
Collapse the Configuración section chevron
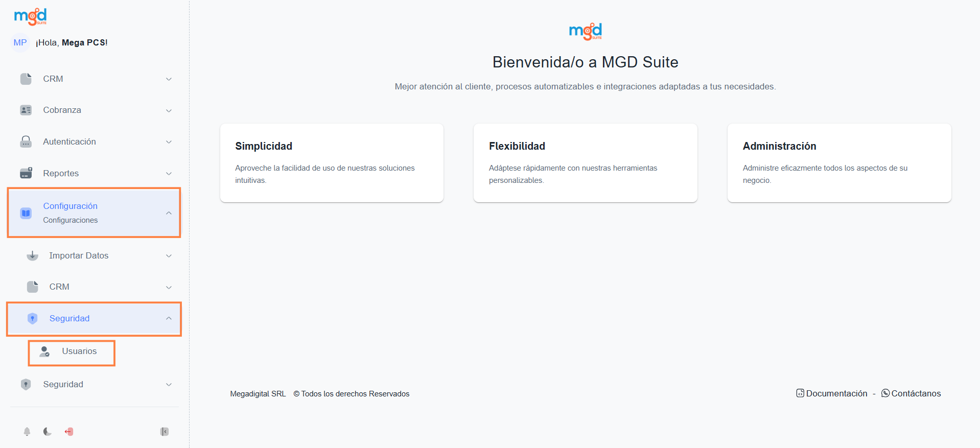coord(169,213)
